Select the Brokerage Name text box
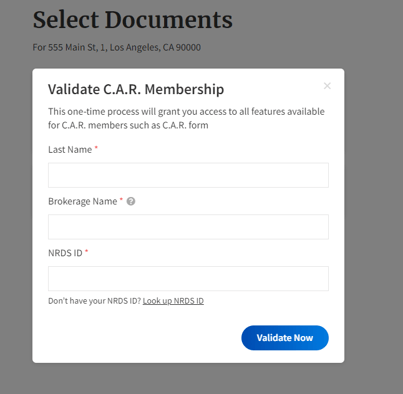This screenshot has width=403, height=394. pos(188,227)
